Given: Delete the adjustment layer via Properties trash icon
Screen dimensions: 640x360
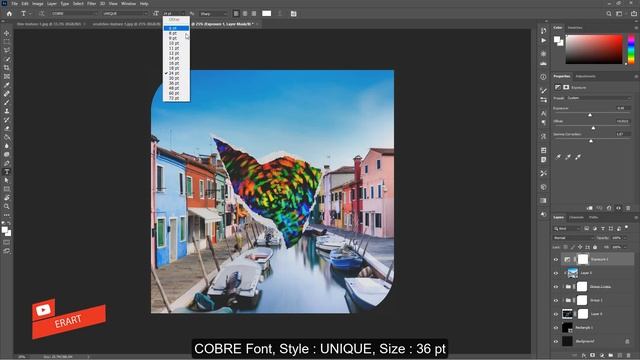Looking at the screenshot, I should (x=628, y=208).
